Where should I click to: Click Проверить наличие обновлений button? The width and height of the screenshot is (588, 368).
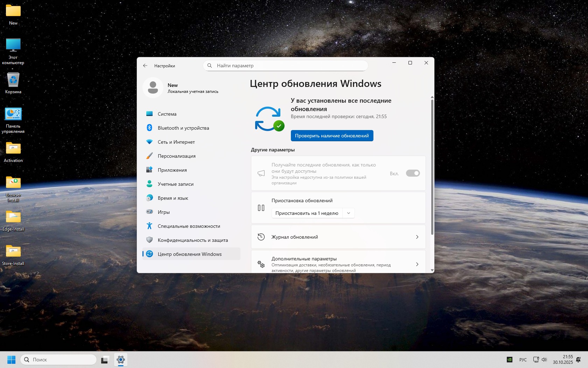[332, 136]
